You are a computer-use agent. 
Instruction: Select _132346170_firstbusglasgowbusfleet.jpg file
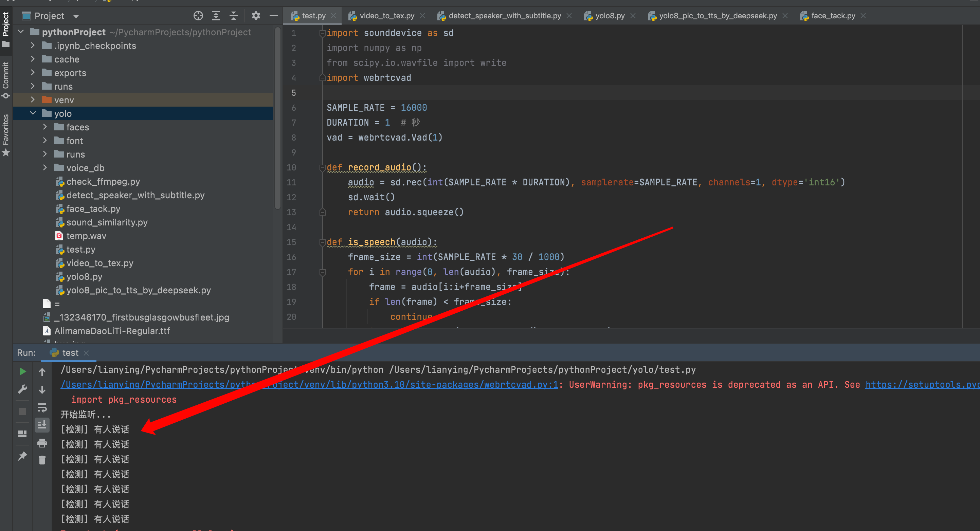(142, 317)
